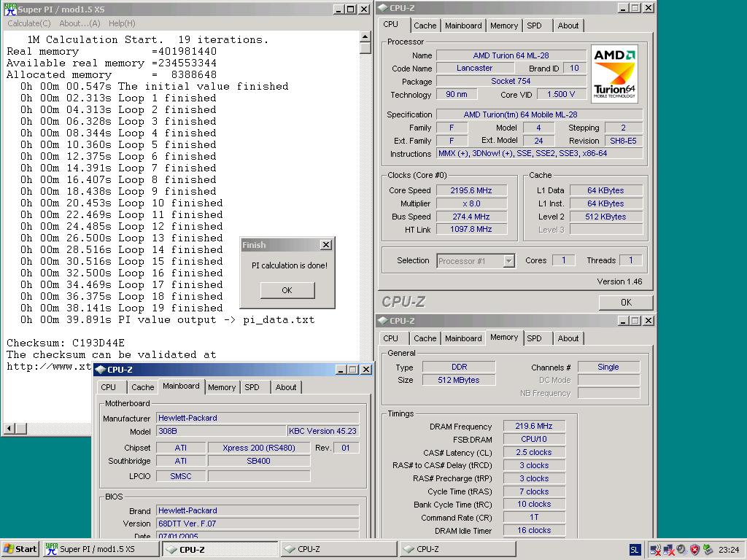Click the second network tray icon
This screenshot has height=560, width=747.
[669, 550]
